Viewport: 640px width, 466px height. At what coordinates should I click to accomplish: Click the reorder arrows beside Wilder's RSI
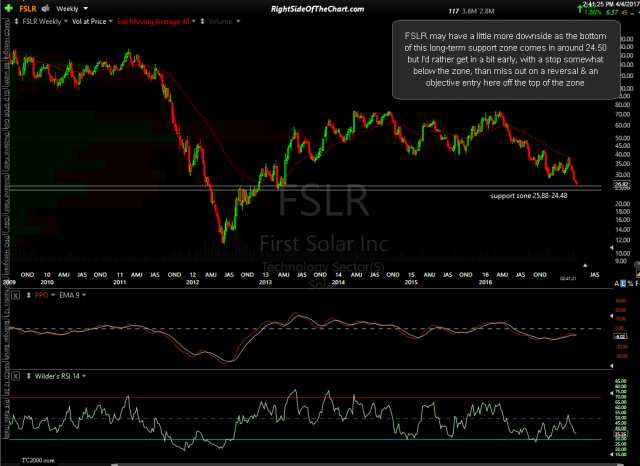click(x=29, y=376)
